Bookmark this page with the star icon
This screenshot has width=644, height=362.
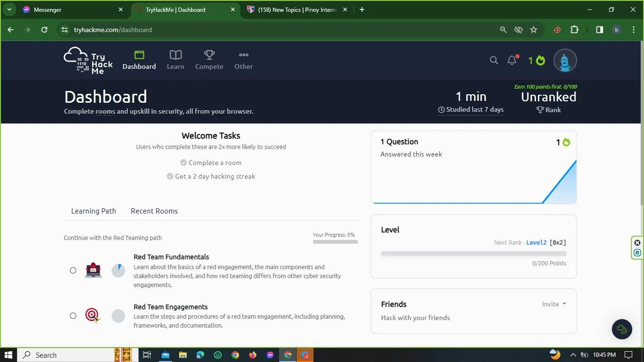click(x=534, y=30)
